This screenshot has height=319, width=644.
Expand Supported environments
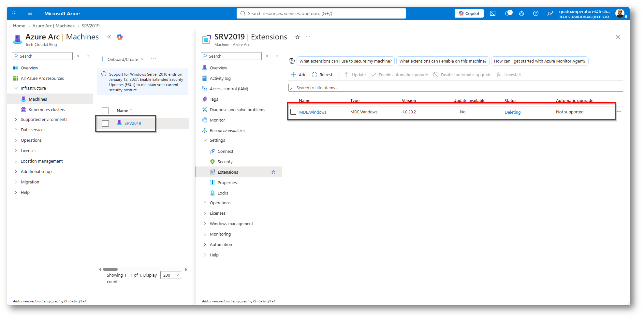(x=15, y=120)
